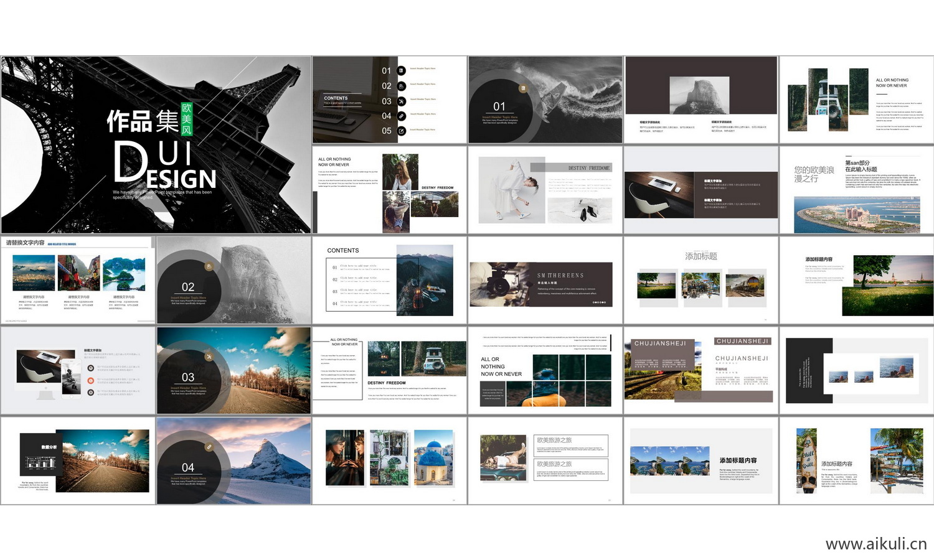Select the slide titled 您的欧美浪漫之行
This screenshot has width=934, height=560.
click(856, 189)
